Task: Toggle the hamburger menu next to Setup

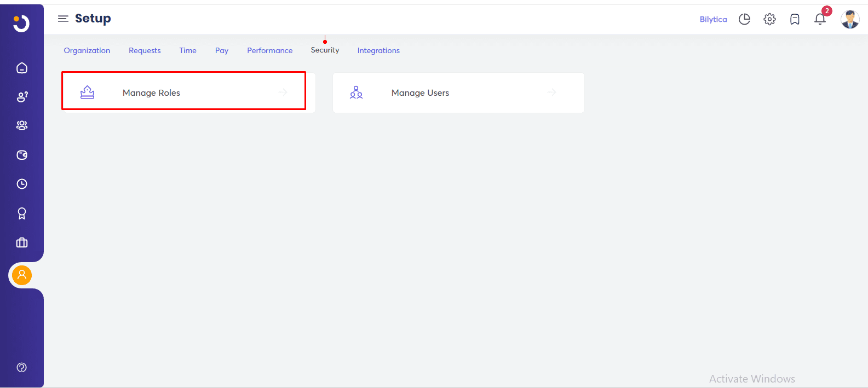Action: (63, 19)
